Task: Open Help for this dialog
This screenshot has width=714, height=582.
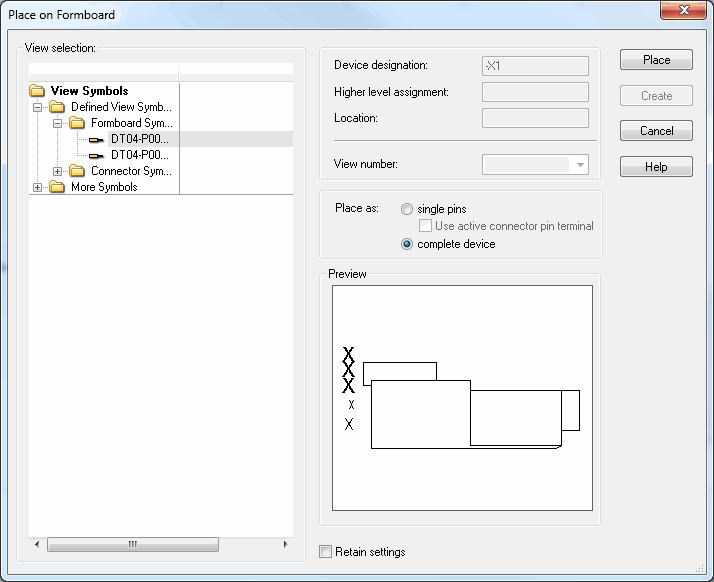Action: (656, 167)
